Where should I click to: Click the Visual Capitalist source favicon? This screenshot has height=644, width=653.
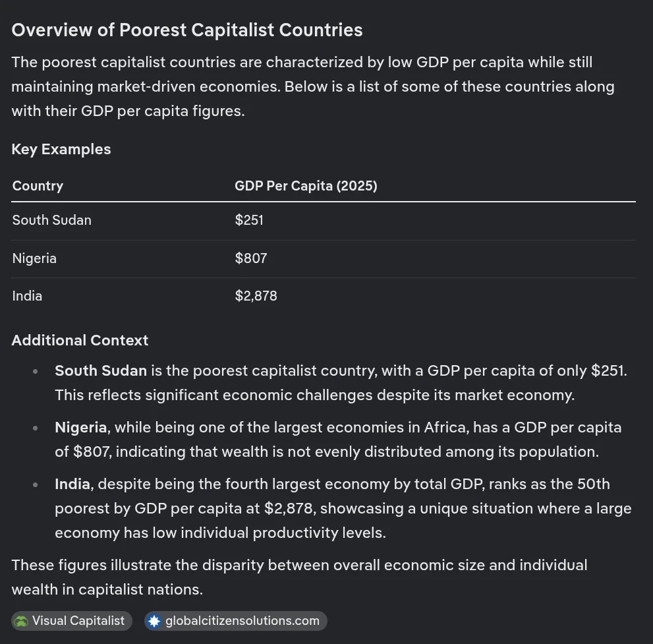[22, 621]
